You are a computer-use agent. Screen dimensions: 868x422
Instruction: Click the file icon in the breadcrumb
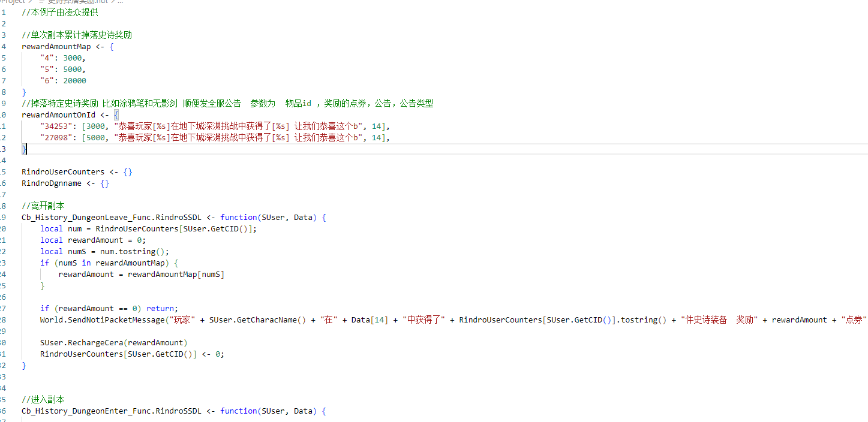[41, 2]
